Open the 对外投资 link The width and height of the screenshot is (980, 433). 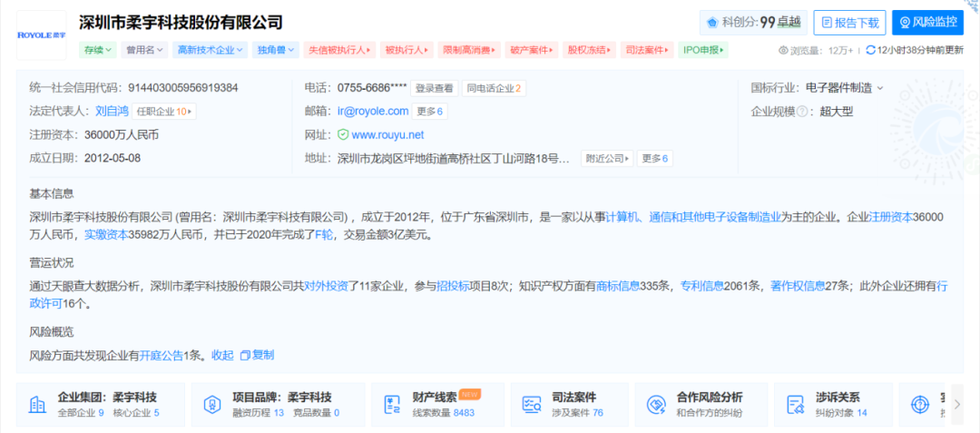326,286
